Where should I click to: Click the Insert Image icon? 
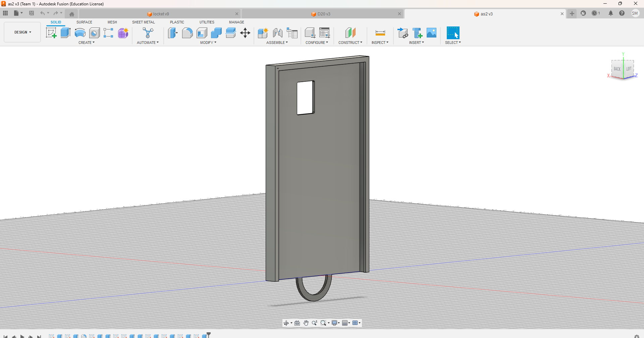[431, 33]
